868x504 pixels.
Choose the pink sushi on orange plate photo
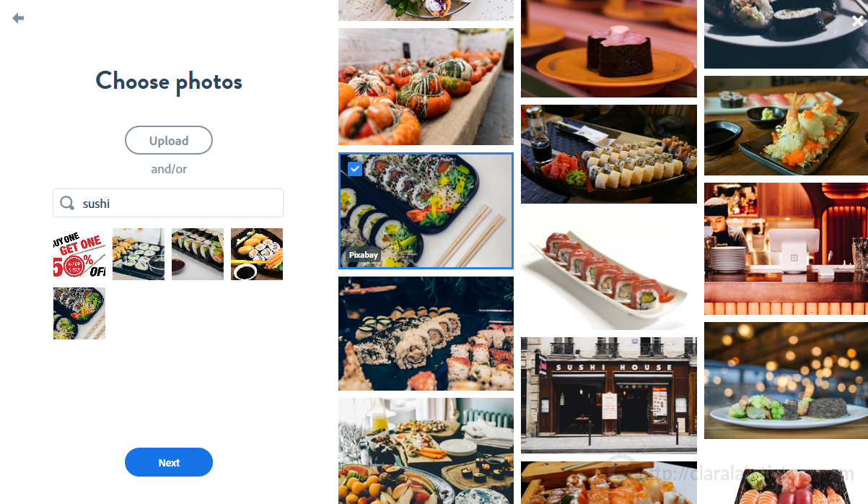pyautogui.click(x=609, y=48)
